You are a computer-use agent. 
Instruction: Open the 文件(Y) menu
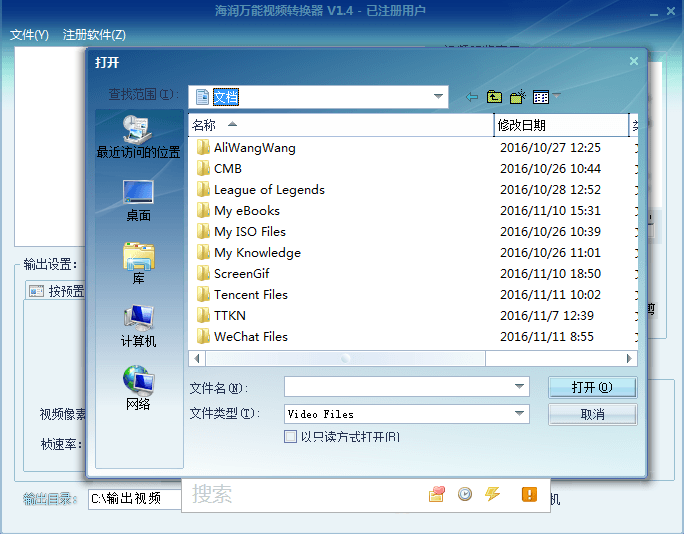[29, 35]
